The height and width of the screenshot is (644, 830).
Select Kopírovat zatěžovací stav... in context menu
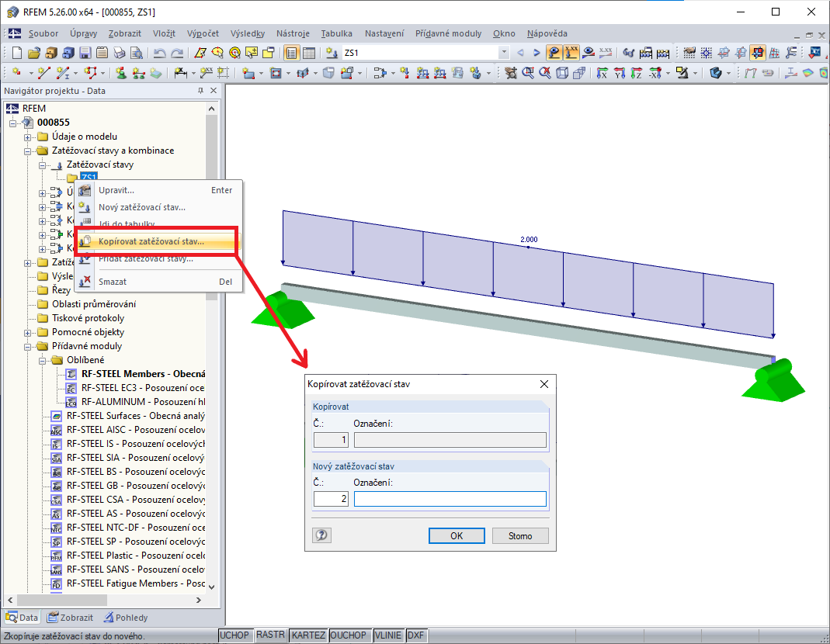pos(157,241)
